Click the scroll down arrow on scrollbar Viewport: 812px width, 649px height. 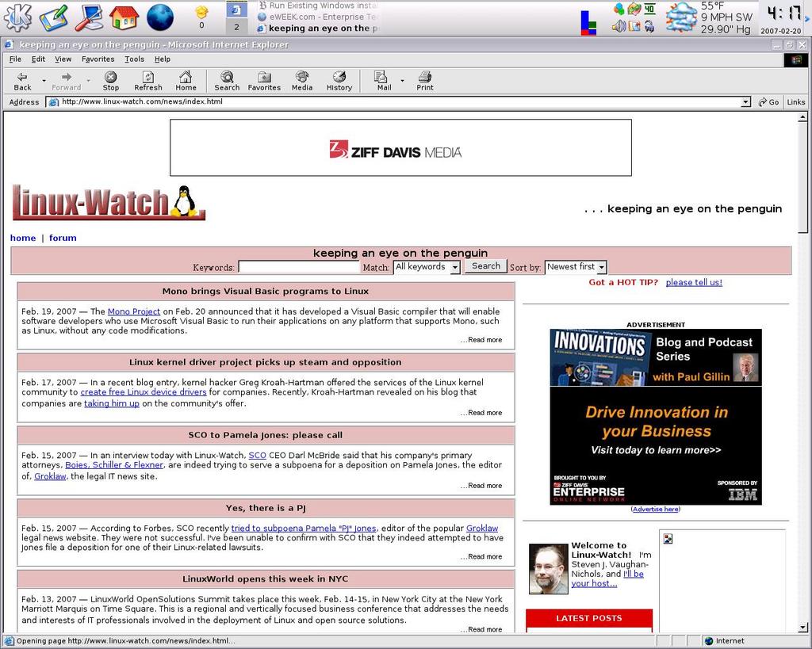click(802, 626)
